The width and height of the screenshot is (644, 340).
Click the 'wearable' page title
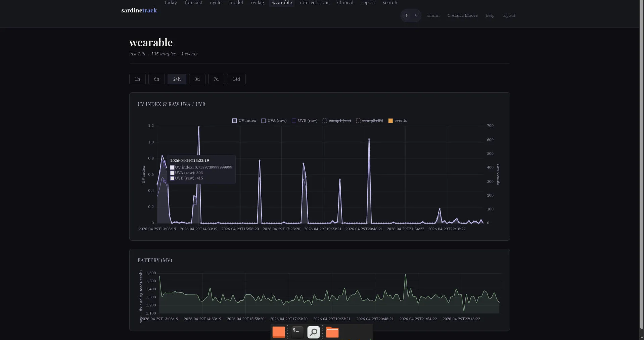151,42
